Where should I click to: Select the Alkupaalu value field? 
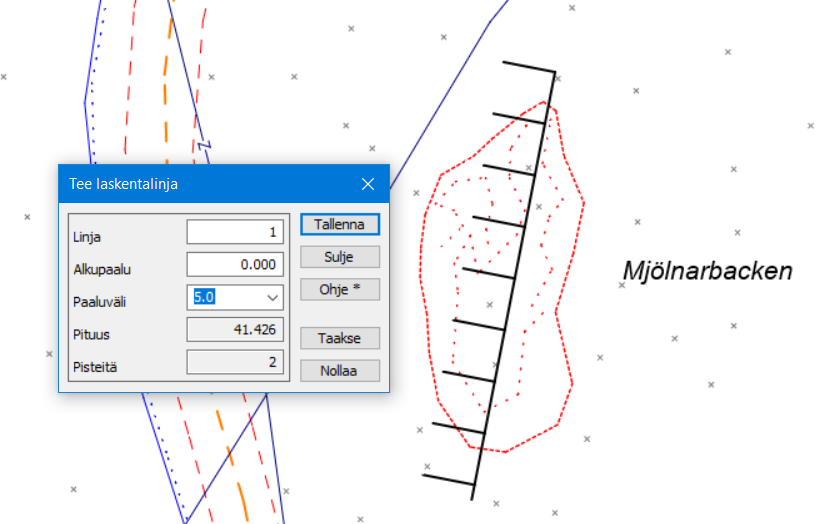click(x=235, y=264)
